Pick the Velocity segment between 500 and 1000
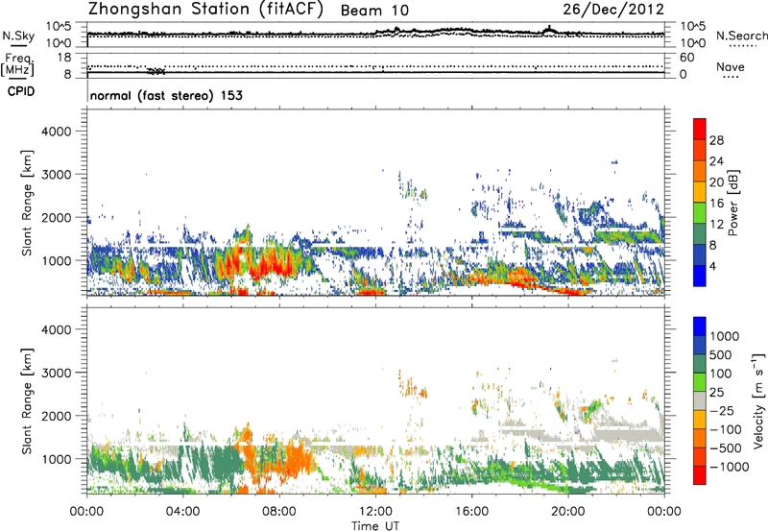 coord(700,346)
